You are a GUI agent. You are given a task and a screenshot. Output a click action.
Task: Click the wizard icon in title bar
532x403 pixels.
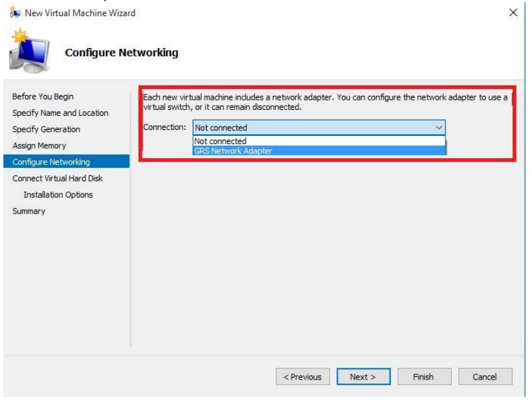[15, 13]
